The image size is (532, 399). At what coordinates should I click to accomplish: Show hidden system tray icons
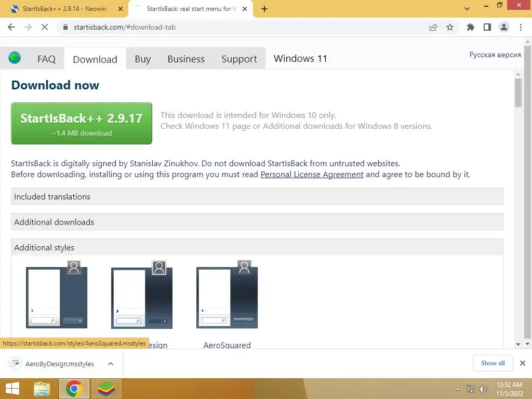coord(458,389)
